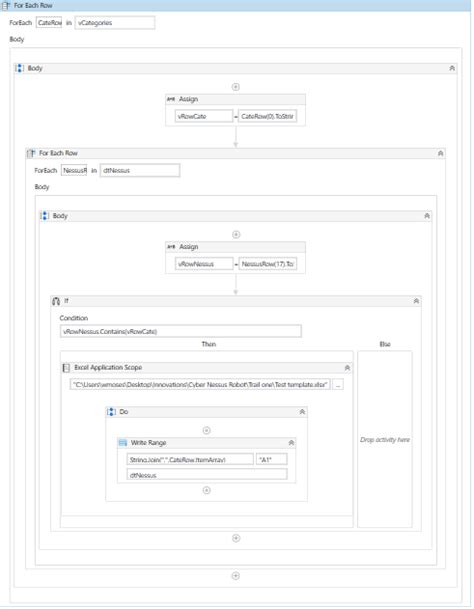This screenshot has height=609, width=474.
Task: Click the Excel Application Scope icon
Action: (x=66, y=367)
